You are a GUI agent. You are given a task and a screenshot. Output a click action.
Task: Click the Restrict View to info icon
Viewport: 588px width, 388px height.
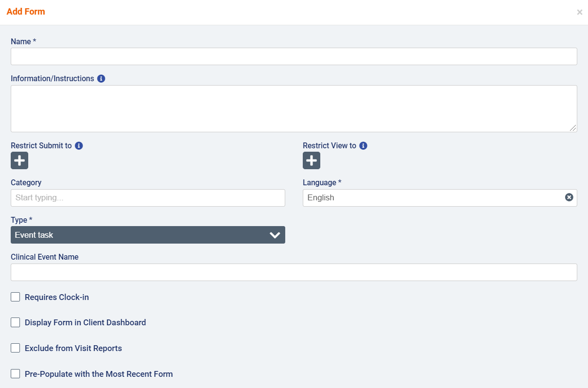[x=363, y=146]
